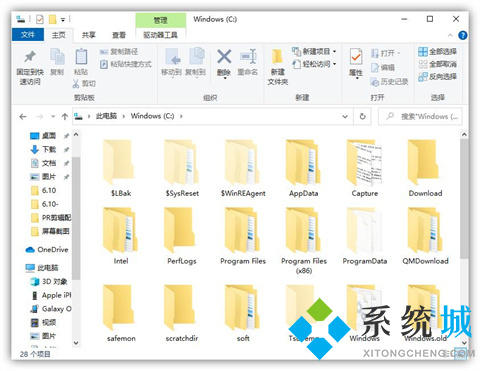Screen dimensions: 480x371
Task: Click the Forward navigation arrow
Action: [x=40, y=117]
